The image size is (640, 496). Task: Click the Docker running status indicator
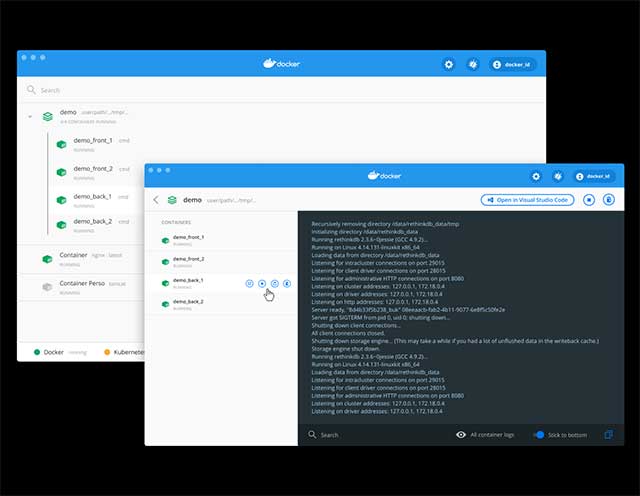pyautogui.click(x=60, y=352)
